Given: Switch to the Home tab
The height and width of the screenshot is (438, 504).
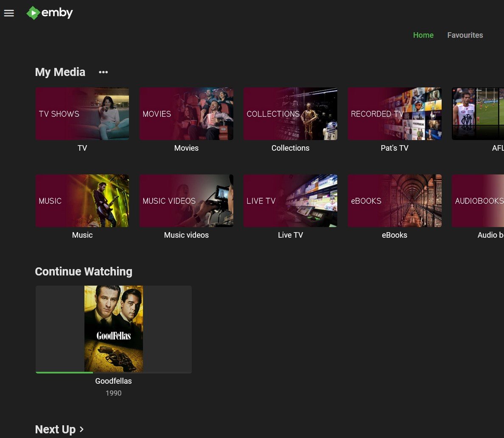Looking at the screenshot, I should pyautogui.click(x=423, y=35).
